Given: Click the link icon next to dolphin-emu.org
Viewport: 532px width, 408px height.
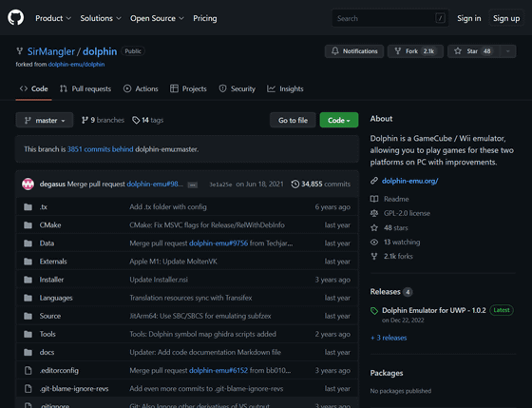Looking at the screenshot, I should [x=374, y=181].
